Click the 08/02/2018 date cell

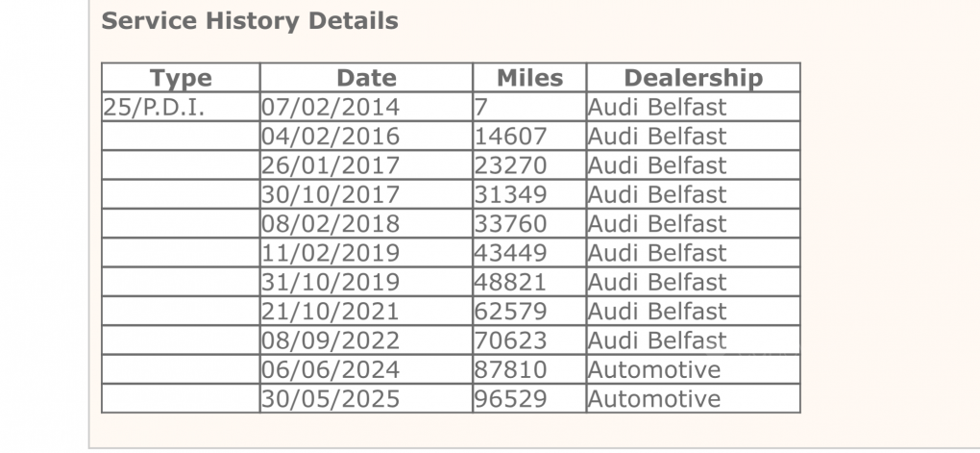[366, 223]
